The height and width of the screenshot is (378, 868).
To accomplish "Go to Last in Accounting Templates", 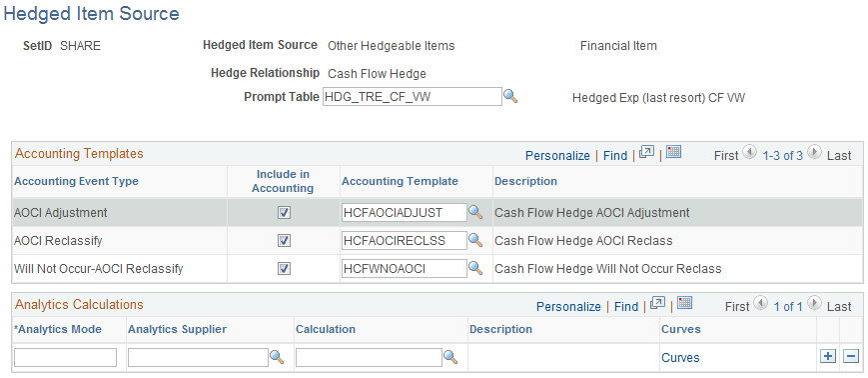I will (839, 156).
